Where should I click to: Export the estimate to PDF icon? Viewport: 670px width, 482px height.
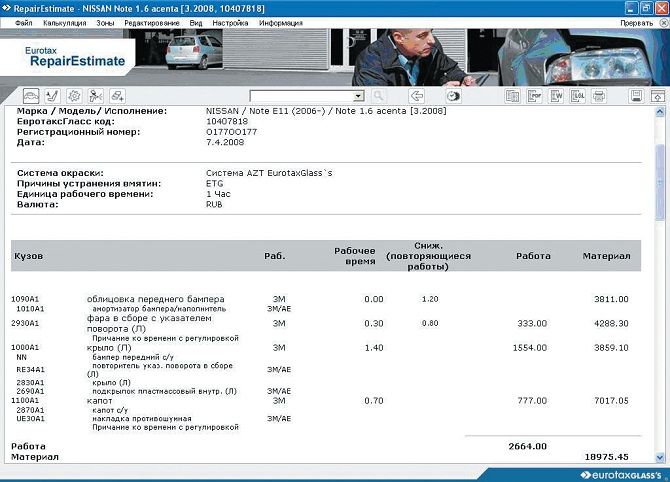(x=534, y=96)
